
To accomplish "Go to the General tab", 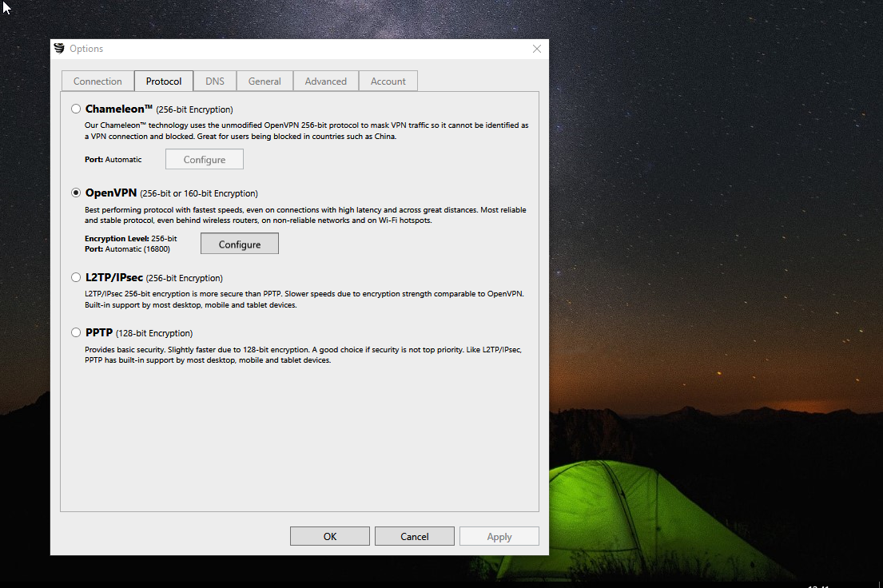I will [x=265, y=81].
